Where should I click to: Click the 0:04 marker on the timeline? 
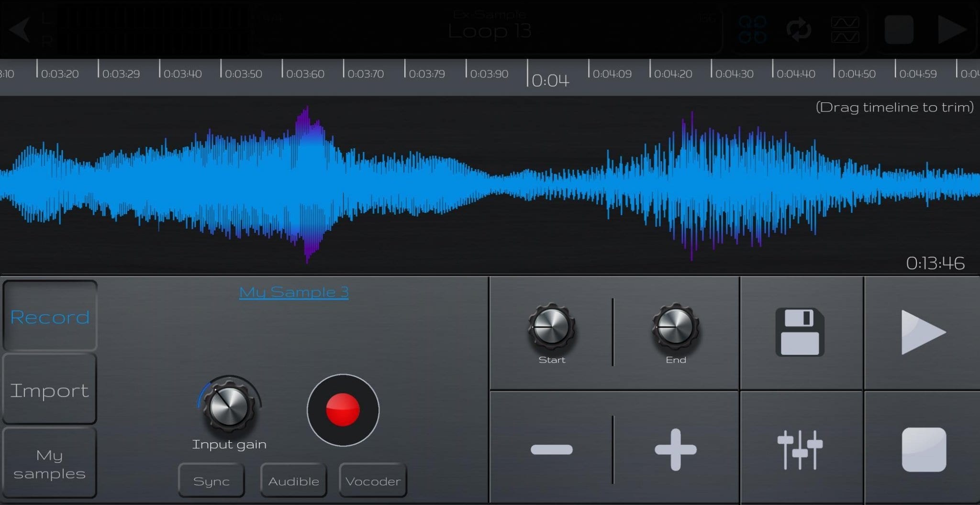551,79
